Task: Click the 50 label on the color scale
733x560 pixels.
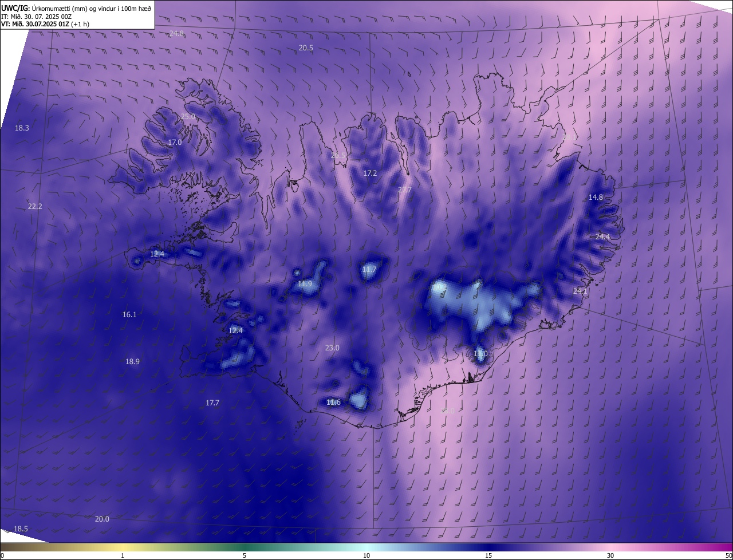Action: coord(728,555)
